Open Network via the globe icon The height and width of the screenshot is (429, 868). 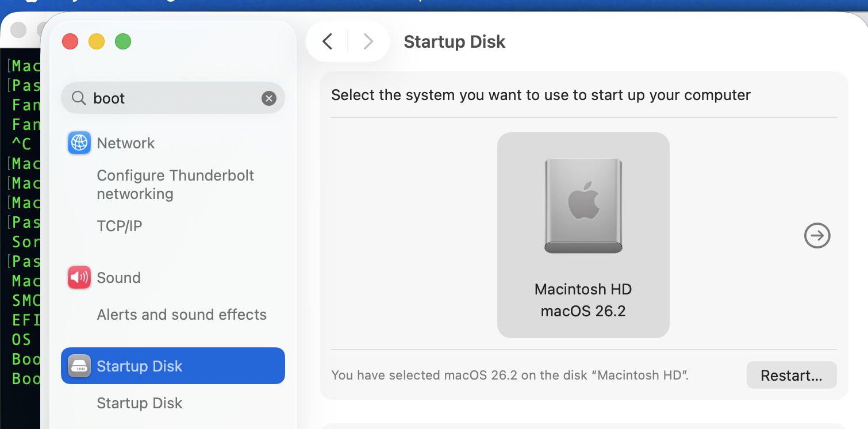[x=79, y=143]
